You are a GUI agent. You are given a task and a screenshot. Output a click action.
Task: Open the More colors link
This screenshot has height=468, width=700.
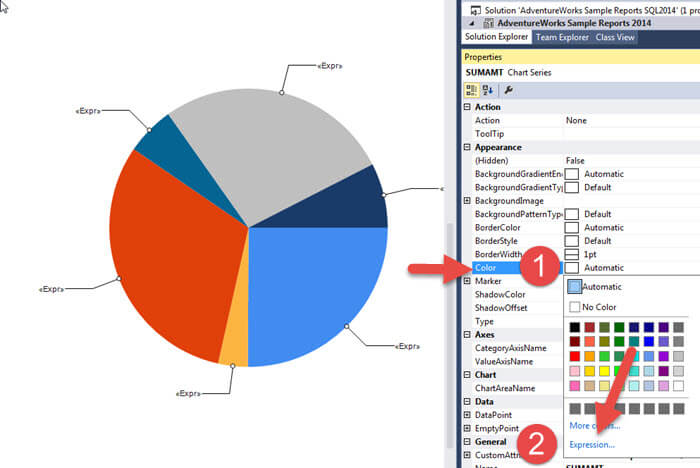coord(595,426)
